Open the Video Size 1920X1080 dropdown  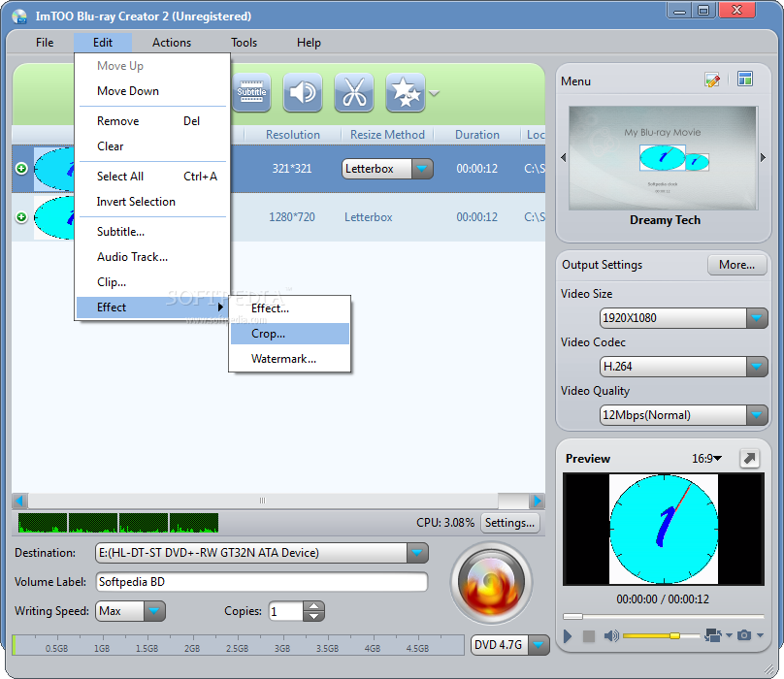click(x=757, y=318)
